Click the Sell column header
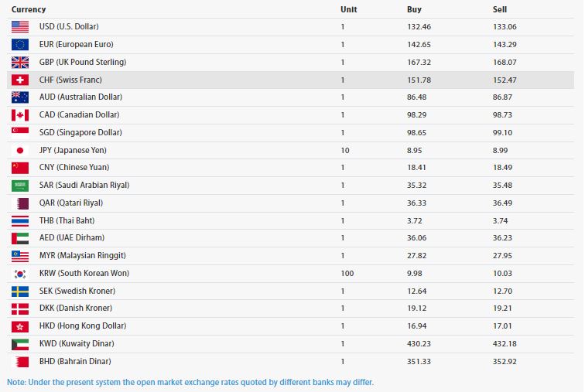The image size is (585, 392). tap(500, 9)
